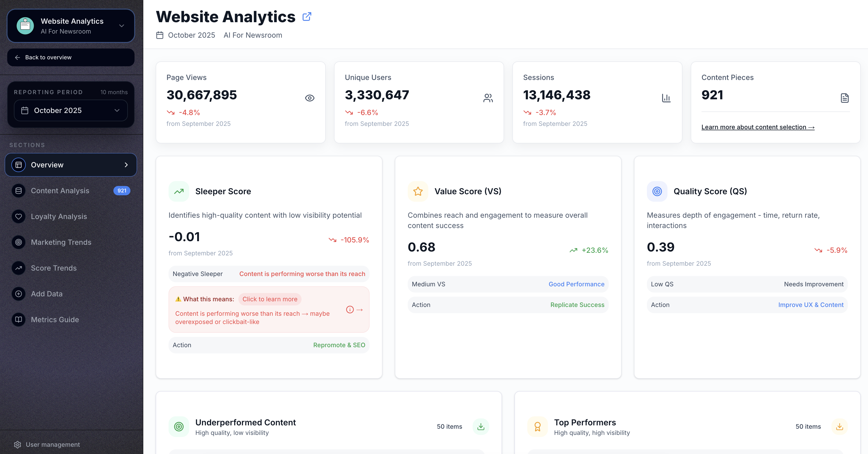Screen dimensions: 868x454
Task: Select the users icon on Unique Users card
Action: tap(488, 98)
